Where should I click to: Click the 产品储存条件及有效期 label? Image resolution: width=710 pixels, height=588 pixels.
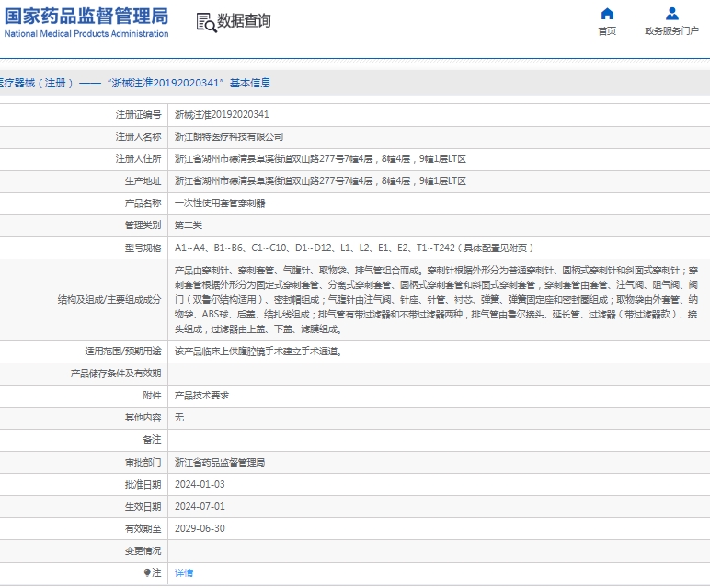(x=116, y=374)
